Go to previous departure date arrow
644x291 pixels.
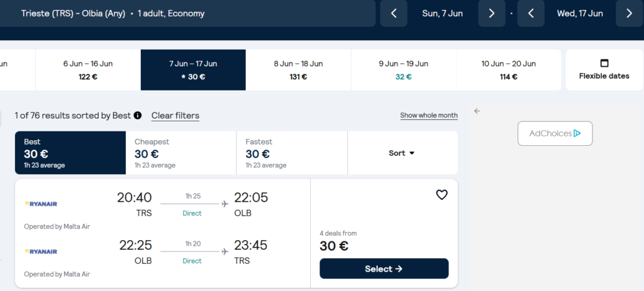pos(394,14)
